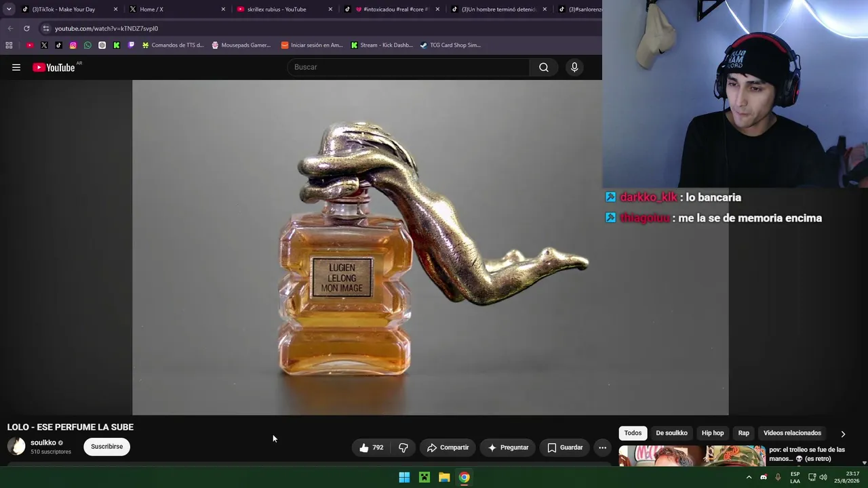Open 'Mousepads Gamer' bookmark
Screen dimensions: 868x488
241,45
